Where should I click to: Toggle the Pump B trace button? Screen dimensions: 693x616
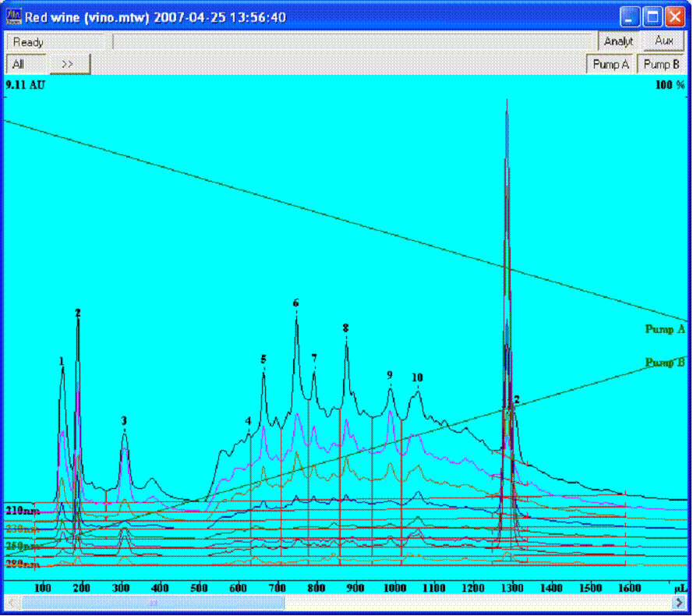coord(661,64)
